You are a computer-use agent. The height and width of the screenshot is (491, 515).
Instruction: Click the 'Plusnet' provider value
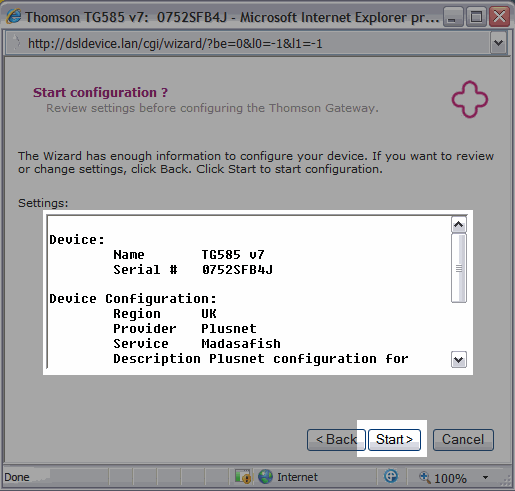point(229,329)
